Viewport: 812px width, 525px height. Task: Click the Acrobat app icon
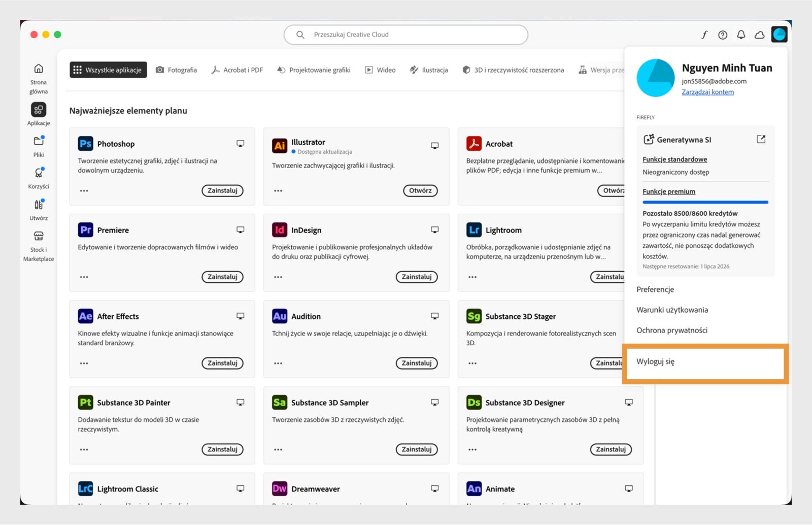pyautogui.click(x=474, y=144)
